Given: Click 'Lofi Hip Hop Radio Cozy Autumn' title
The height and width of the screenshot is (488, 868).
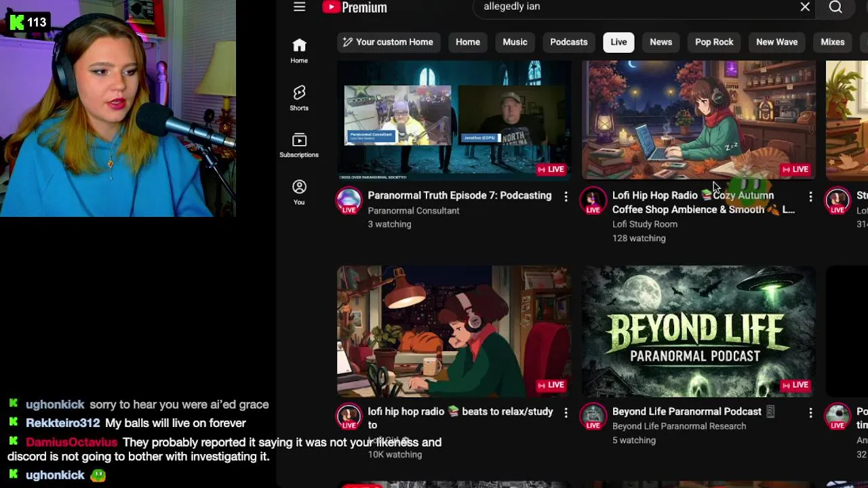Looking at the screenshot, I should point(703,203).
